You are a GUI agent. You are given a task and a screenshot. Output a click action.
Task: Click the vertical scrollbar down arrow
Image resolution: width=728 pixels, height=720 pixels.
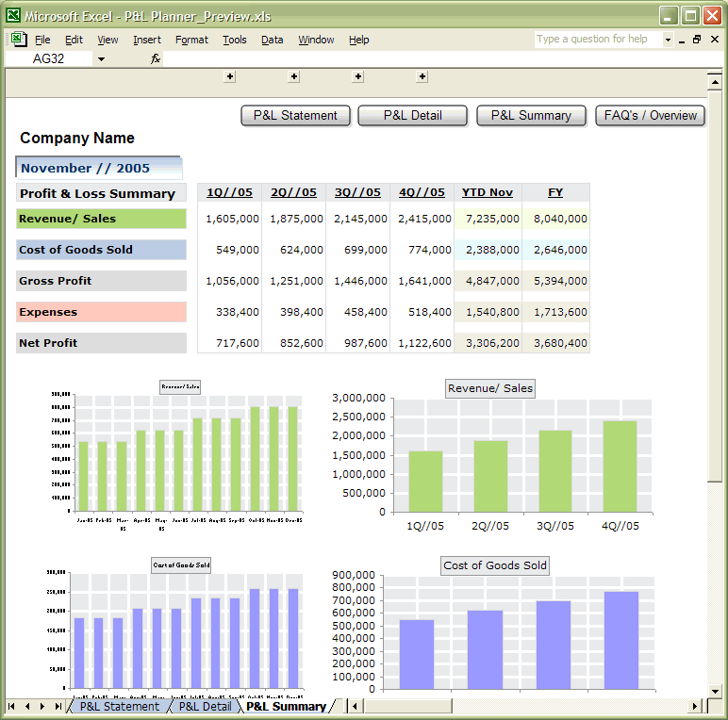pyautogui.click(x=715, y=691)
